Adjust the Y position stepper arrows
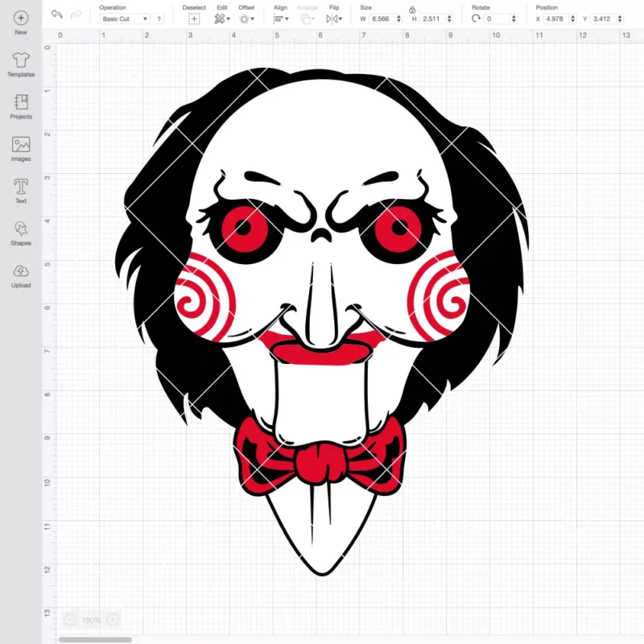644x644 pixels. (x=620, y=19)
